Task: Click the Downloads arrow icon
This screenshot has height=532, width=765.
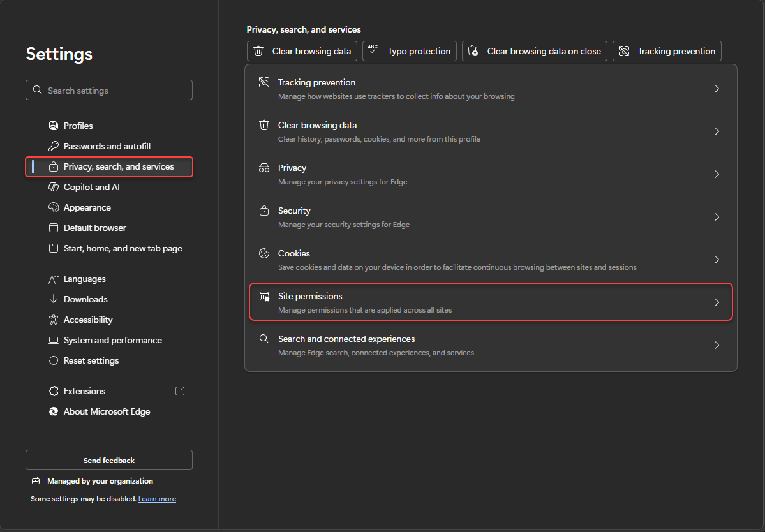Action: coord(54,299)
